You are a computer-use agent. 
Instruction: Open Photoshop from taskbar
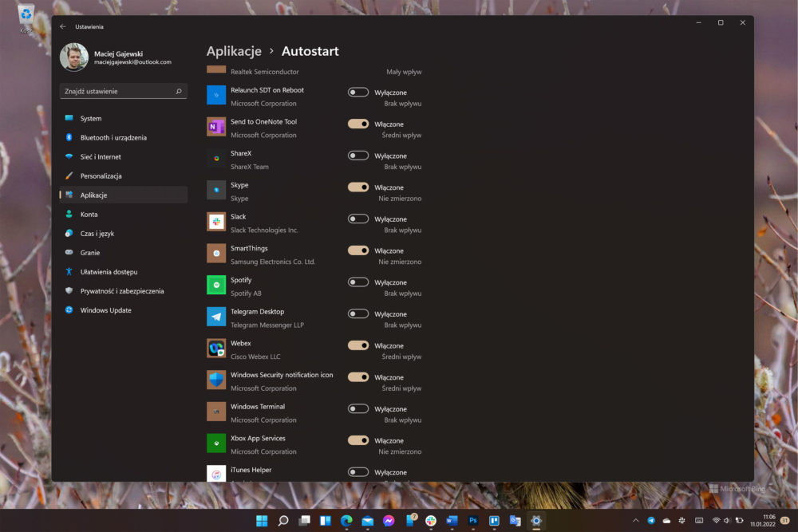tap(472, 520)
